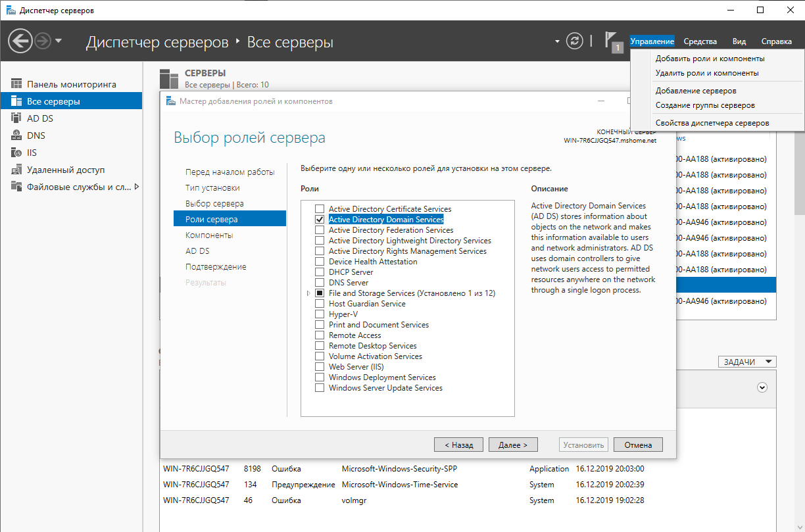Click the back navigation arrow
The width and height of the screenshot is (805, 532).
20,41
